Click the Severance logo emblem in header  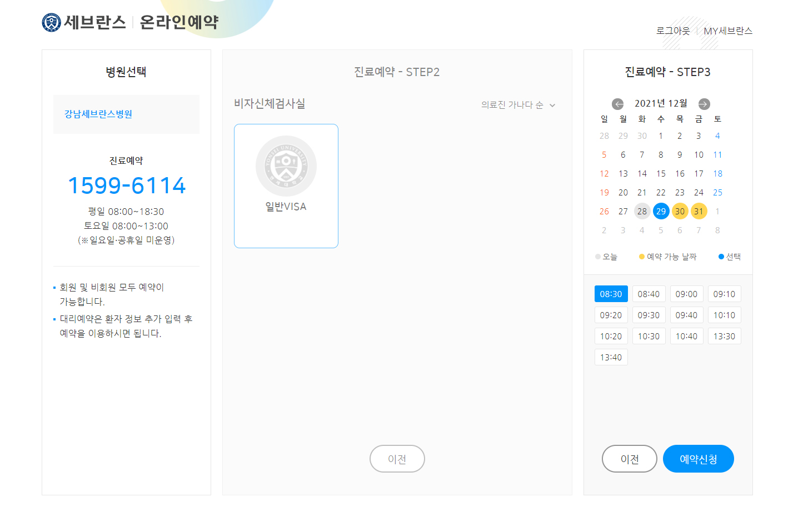tap(51, 22)
